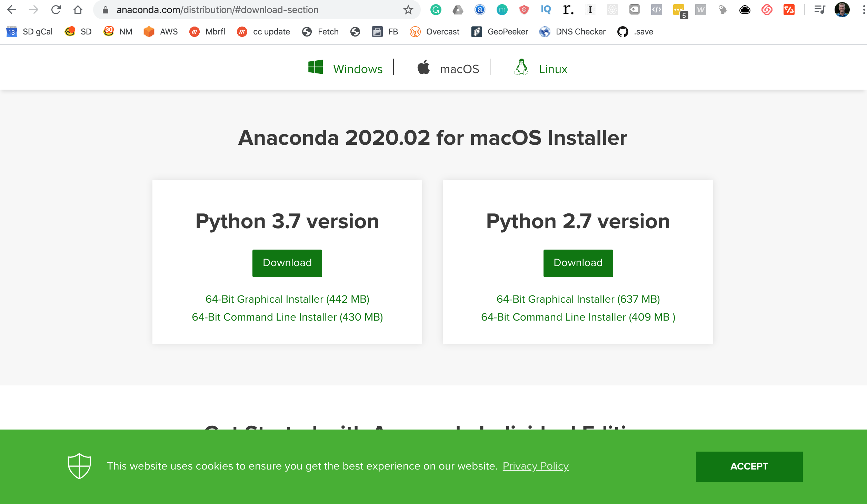Click 64-Bit Command Line Installer 430 MB
Viewport: 867px width, 504px height.
click(x=287, y=317)
